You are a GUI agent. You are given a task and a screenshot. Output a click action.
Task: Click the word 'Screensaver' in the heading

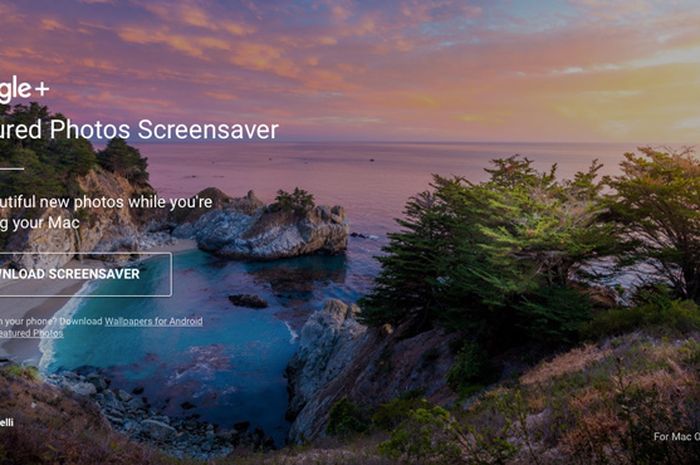(208, 129)
